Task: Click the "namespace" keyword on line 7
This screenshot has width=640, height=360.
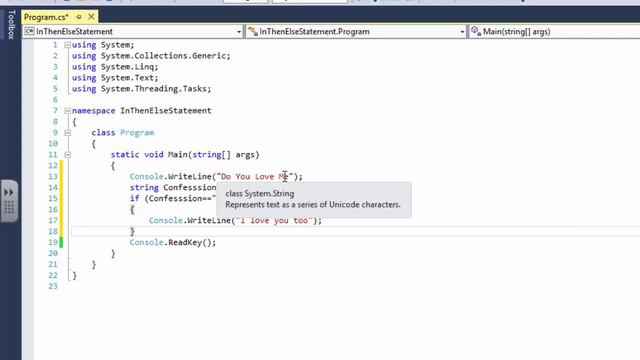Action: click(x=93, y=111)
